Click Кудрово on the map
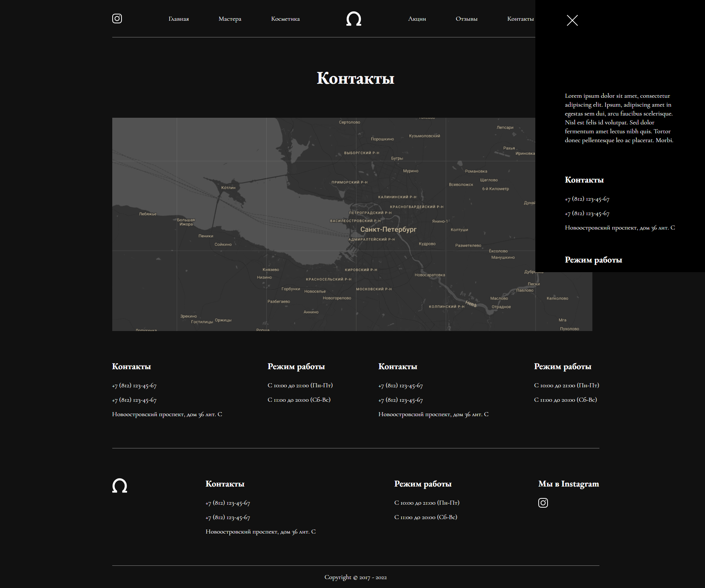Image resolution: width=705 pixels, height=588 pixels. (x=427, y=244)
